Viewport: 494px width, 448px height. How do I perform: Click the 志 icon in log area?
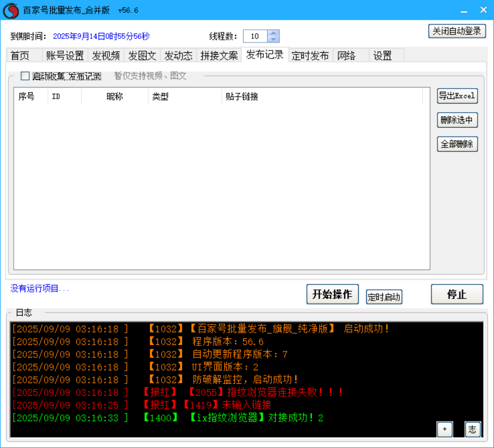[473, 429]
